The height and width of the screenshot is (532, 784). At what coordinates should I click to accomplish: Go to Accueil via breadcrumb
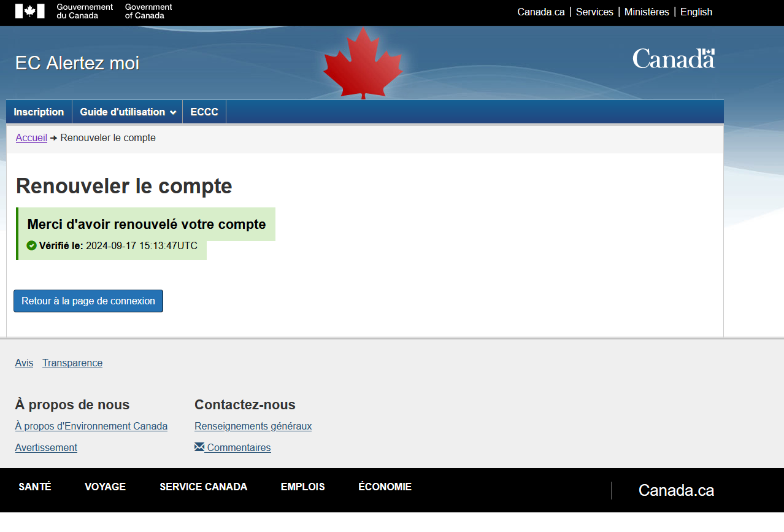click(31, 138)
